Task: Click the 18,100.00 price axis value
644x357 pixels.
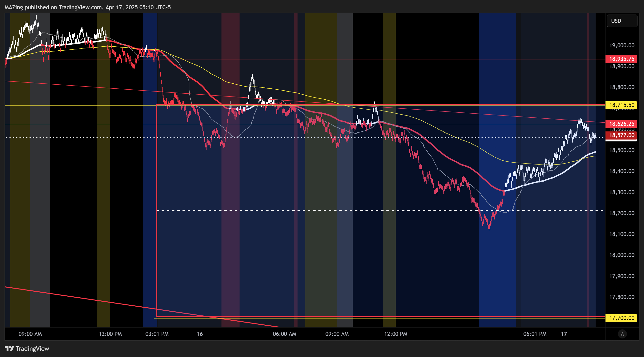Action: [x=622, y=234]
